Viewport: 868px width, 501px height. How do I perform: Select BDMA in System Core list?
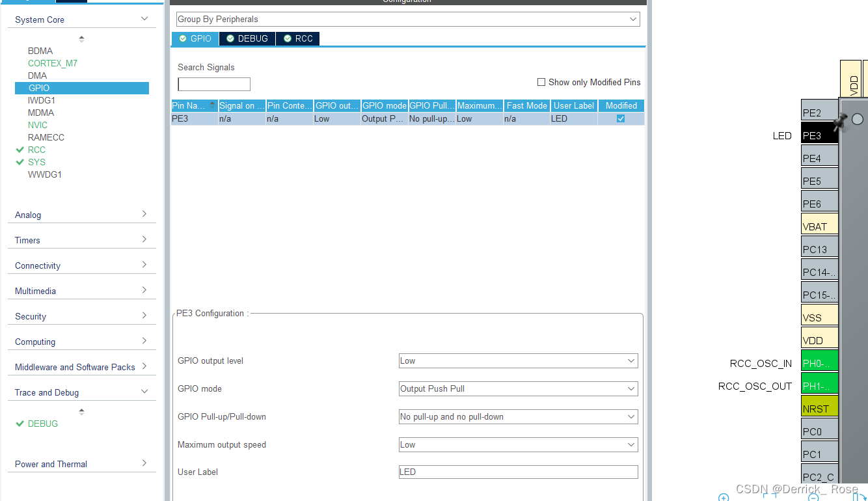click(40, 51)
